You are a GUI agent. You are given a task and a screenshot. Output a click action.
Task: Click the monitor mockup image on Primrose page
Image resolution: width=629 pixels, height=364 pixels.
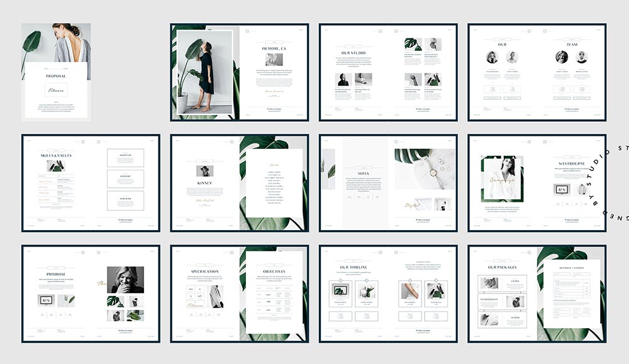[46, 301]
